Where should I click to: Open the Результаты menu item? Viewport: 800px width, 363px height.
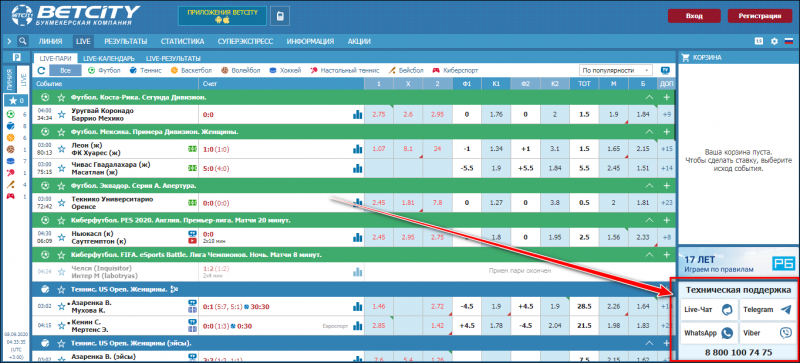(x=126, y=41)
